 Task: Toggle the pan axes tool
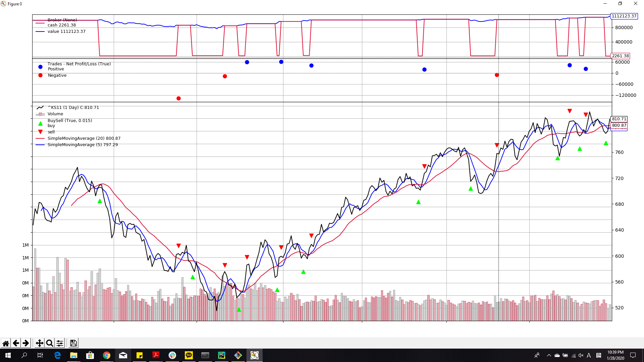pyautogui.click(x=39, y=343)
